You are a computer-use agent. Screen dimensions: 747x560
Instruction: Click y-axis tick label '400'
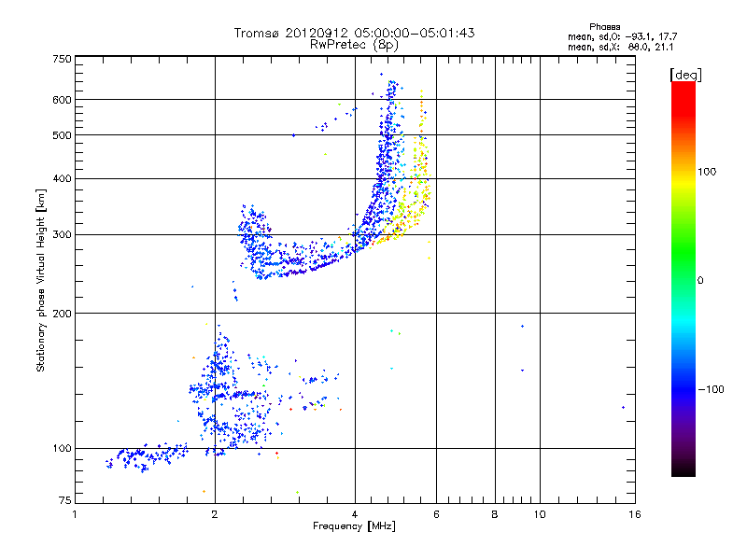pos(62,179)
